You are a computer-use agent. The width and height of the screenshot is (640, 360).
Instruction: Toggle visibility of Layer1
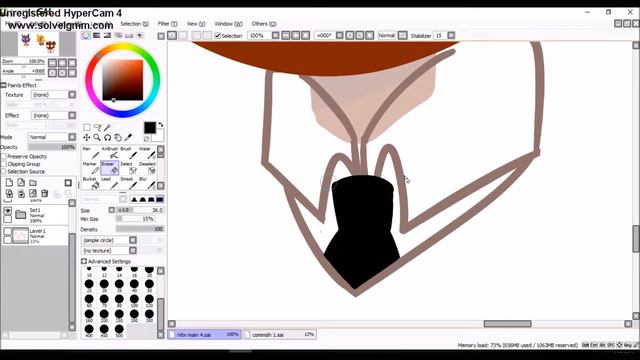tap(7, 231)
